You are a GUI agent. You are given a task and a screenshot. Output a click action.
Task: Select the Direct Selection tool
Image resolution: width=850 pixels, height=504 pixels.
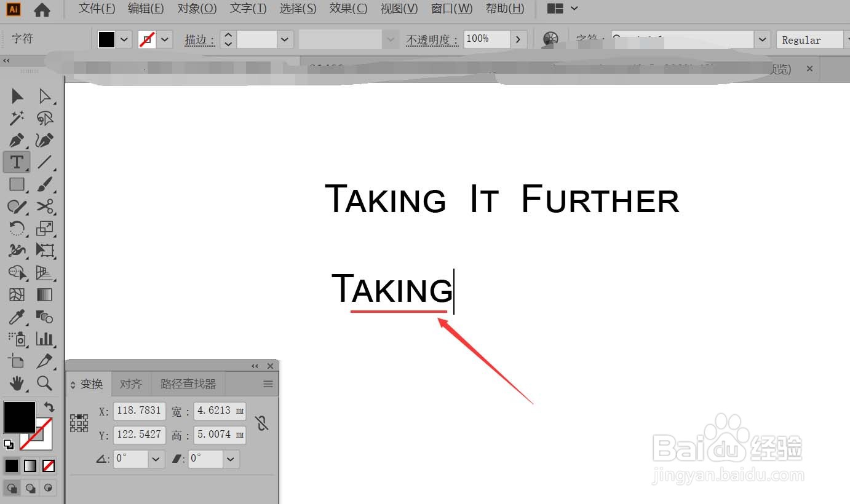pos(45,96)
